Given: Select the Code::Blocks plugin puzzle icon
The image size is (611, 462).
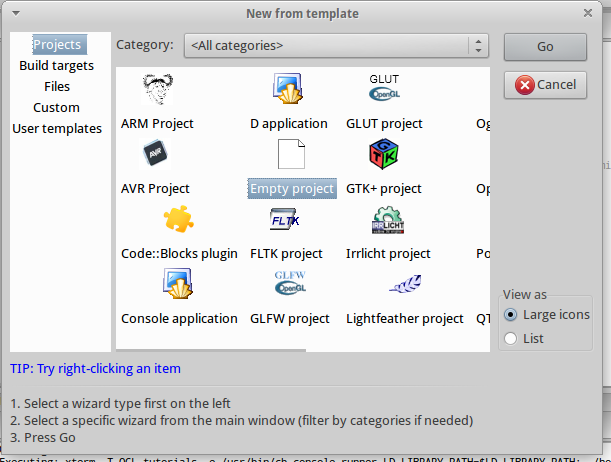Looking at the screenshot, I should coord(179,219).
